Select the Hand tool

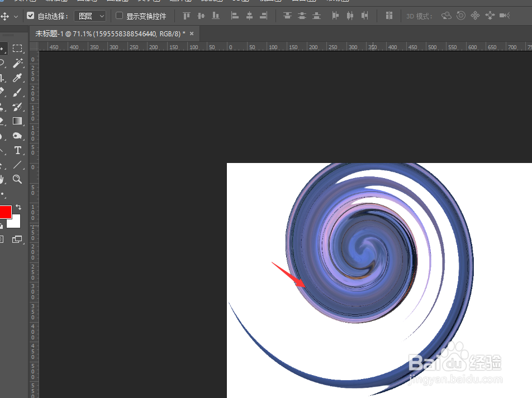coord(2,179)
